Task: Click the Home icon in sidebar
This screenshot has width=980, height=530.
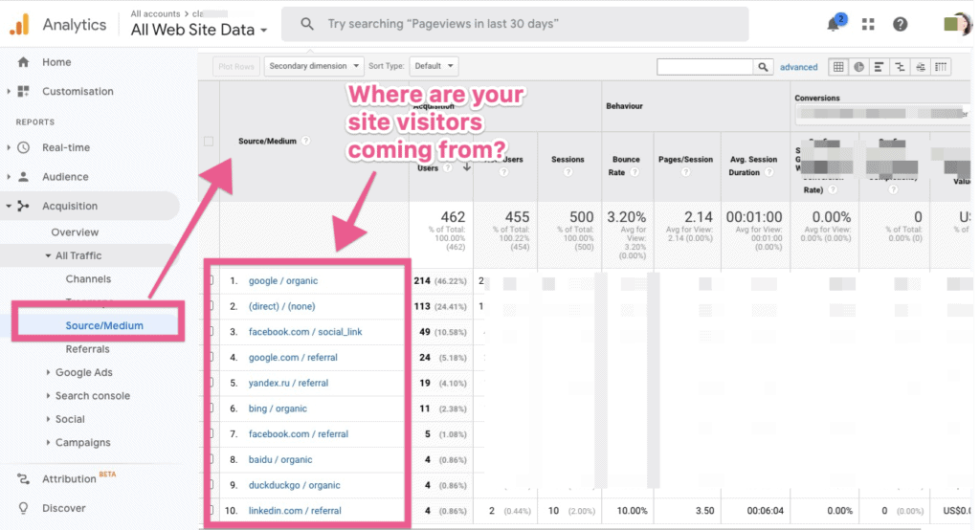Action: [x=24, y=62]
